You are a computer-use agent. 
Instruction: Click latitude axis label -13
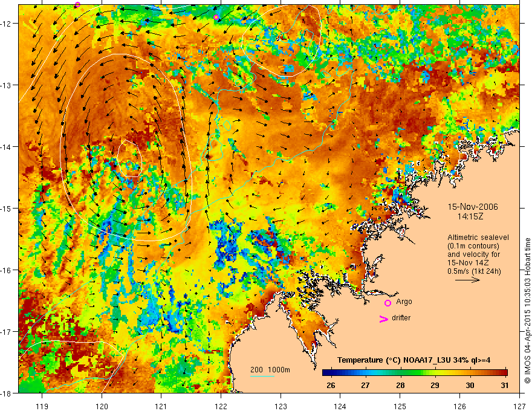coord(7,85)
